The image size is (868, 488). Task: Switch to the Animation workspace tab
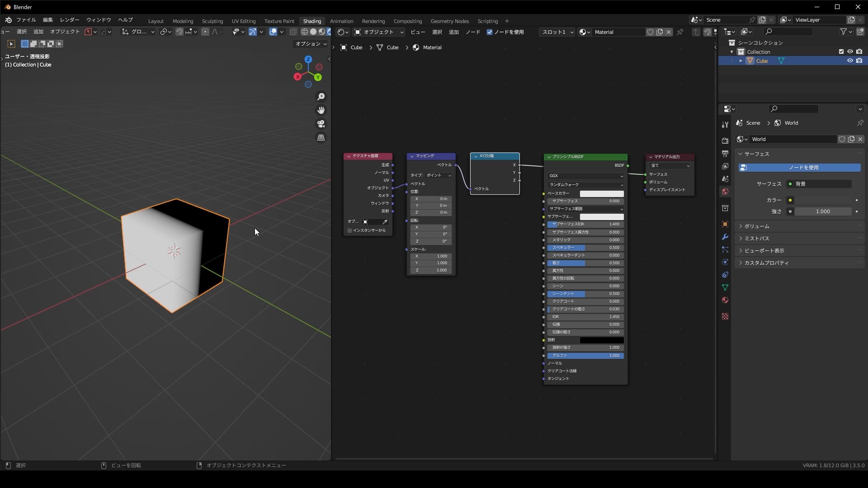pyautogui.click(x=341, y=21)
